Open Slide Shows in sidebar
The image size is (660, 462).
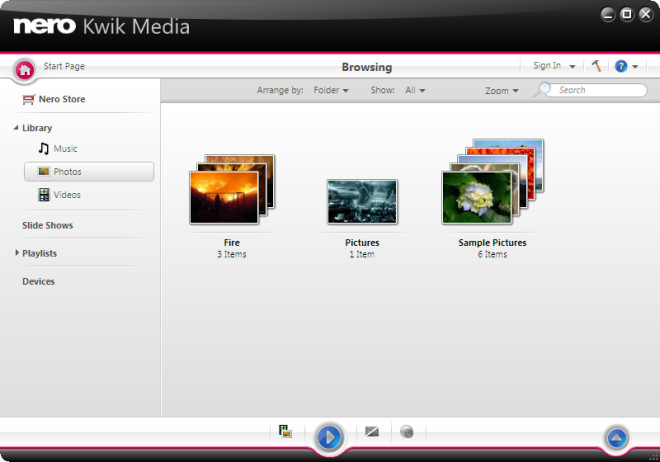(x=48, y=226)
